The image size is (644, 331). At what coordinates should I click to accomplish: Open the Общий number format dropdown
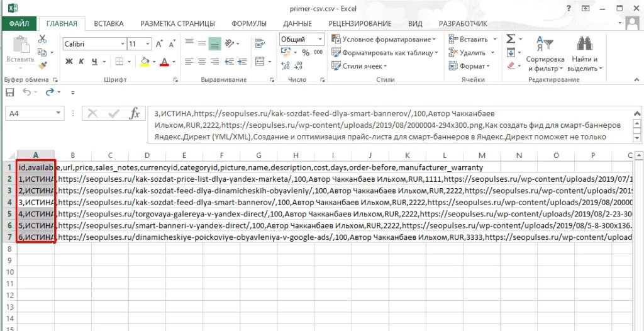coord(320,40)
